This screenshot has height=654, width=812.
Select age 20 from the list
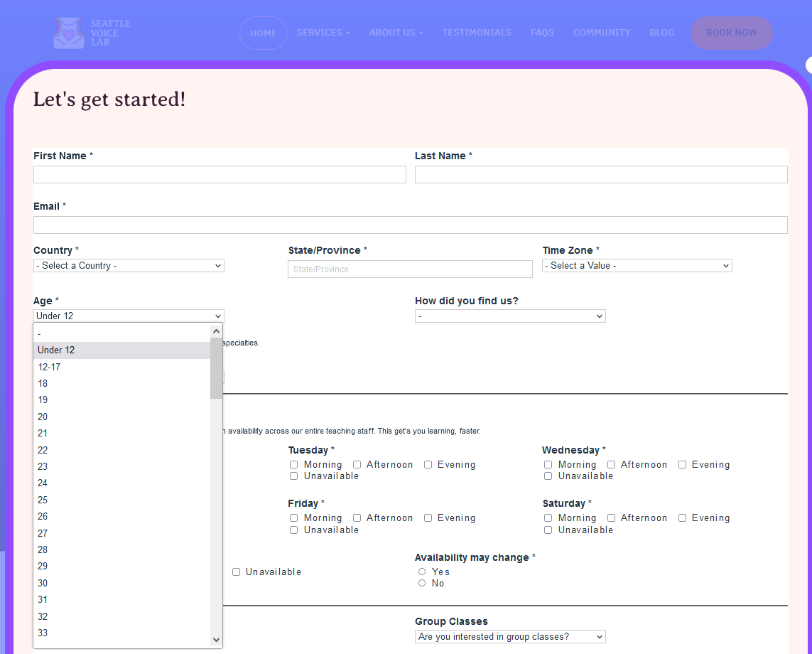[121, 417]
